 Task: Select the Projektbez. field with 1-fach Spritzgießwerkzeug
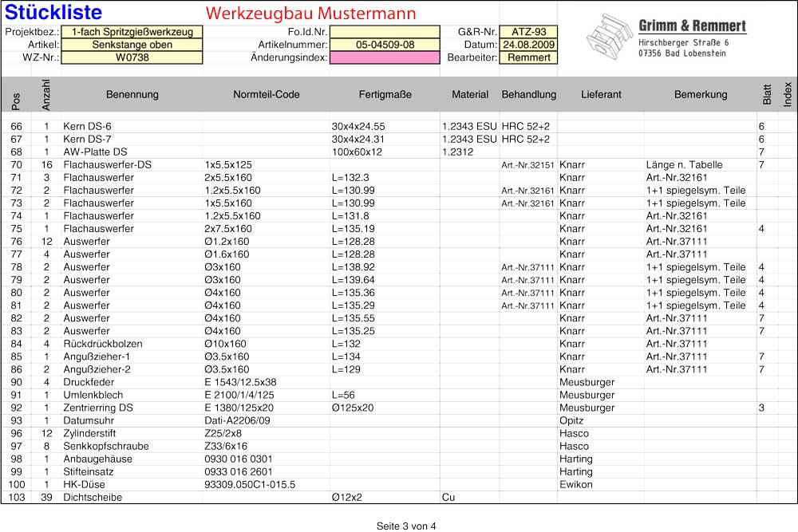click(132, 33)
